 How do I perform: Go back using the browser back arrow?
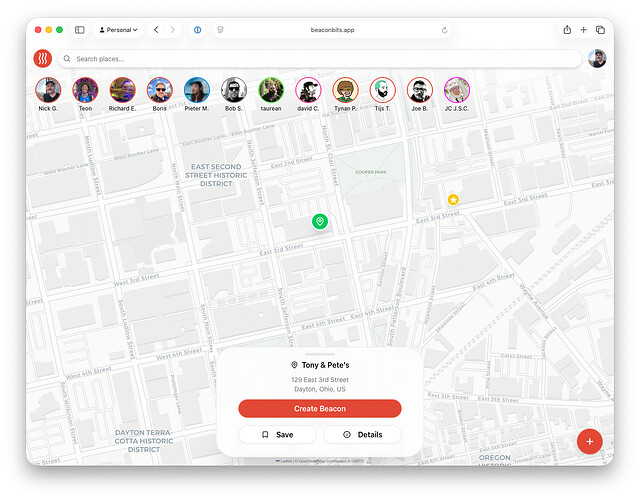156,30
